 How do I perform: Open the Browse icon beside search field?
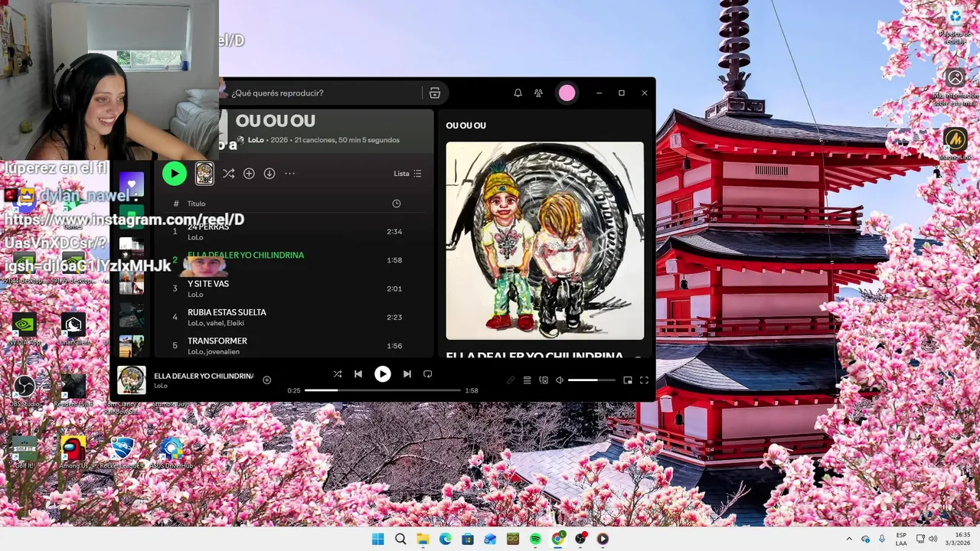point(435,93)
